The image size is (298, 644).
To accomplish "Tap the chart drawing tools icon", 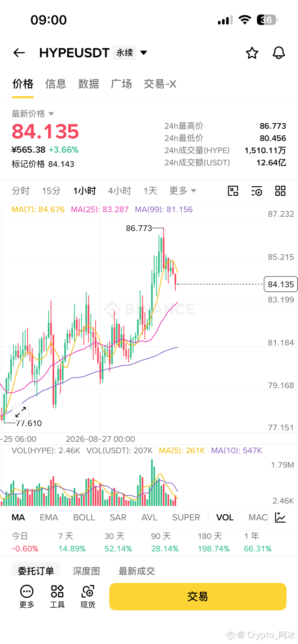I will (x=233, y=191).
